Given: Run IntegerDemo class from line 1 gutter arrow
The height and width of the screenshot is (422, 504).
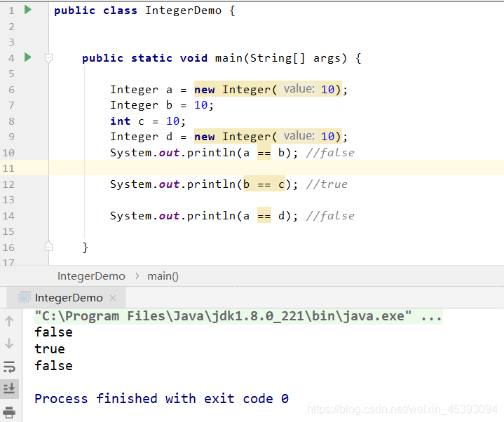Looking at the screenshot, I should pyautogui.click(x=28, y=10).
